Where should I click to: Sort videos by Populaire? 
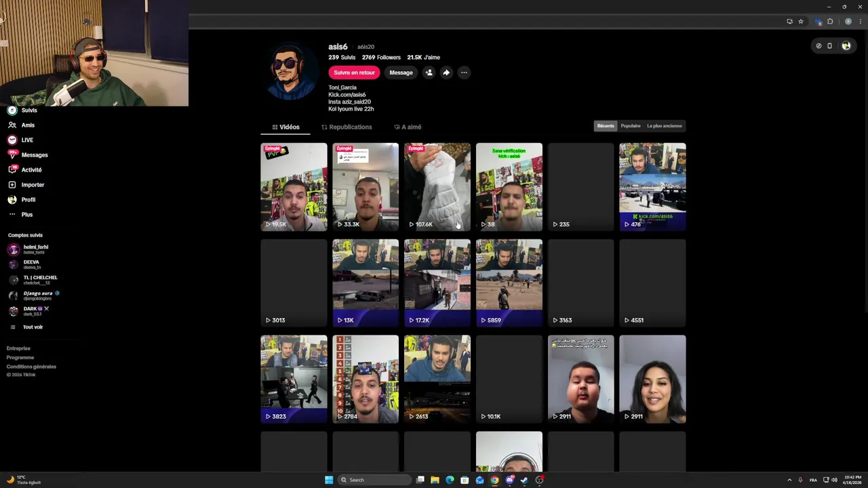(x=631, y=125)
